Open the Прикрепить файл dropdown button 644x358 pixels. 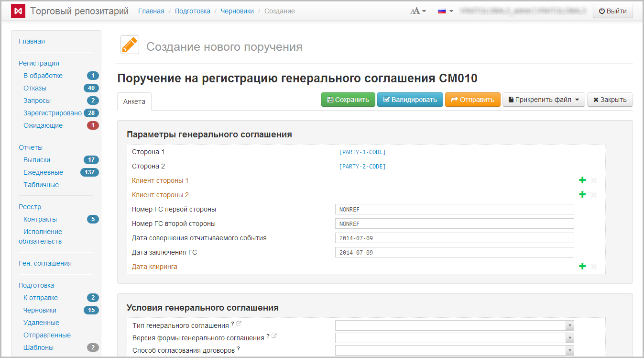tap(544, 100)
